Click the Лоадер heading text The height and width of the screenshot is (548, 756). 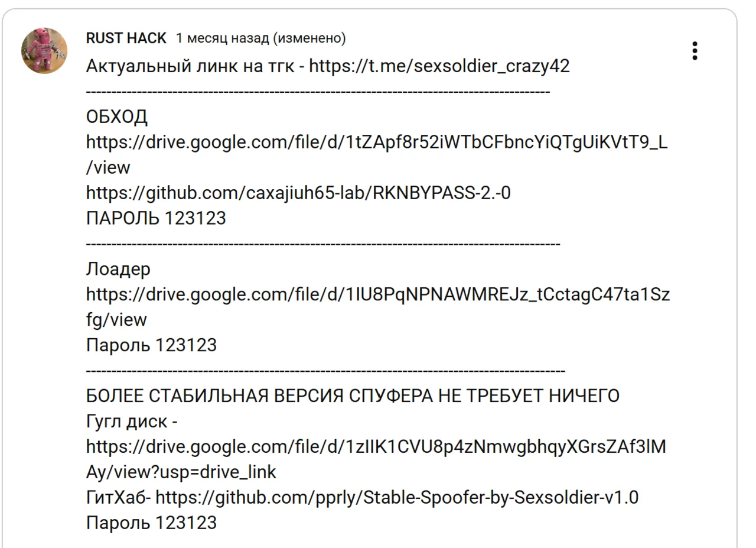pos(118,270)
